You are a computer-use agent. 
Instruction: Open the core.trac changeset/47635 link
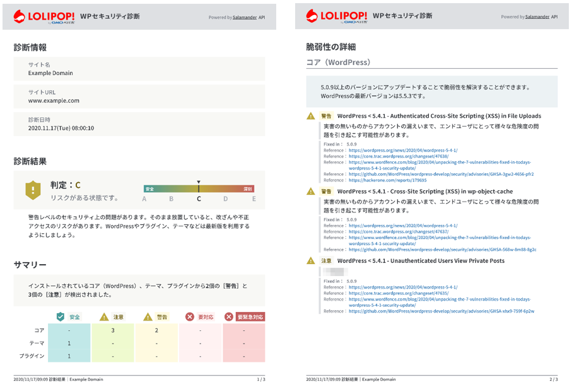pos(399,294)
